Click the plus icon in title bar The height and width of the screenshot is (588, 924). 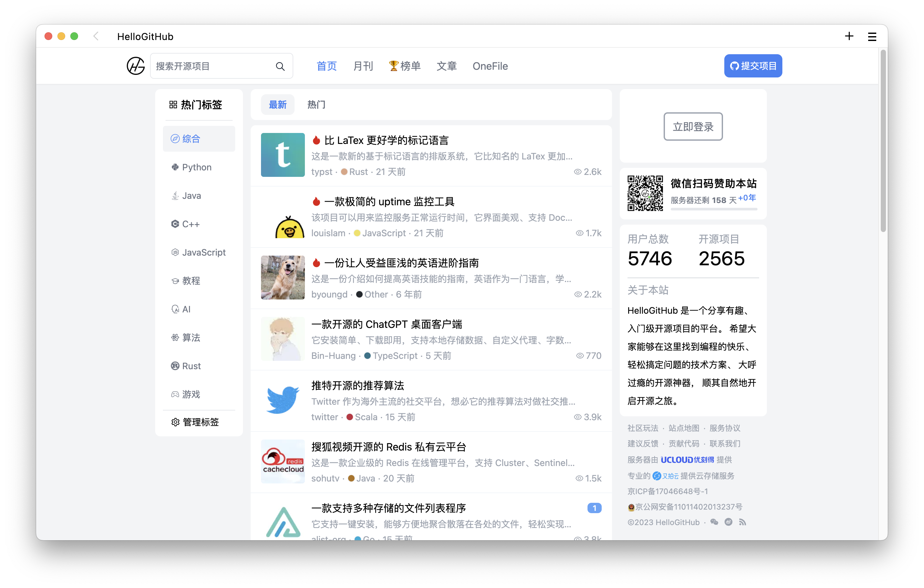(849, 36)
